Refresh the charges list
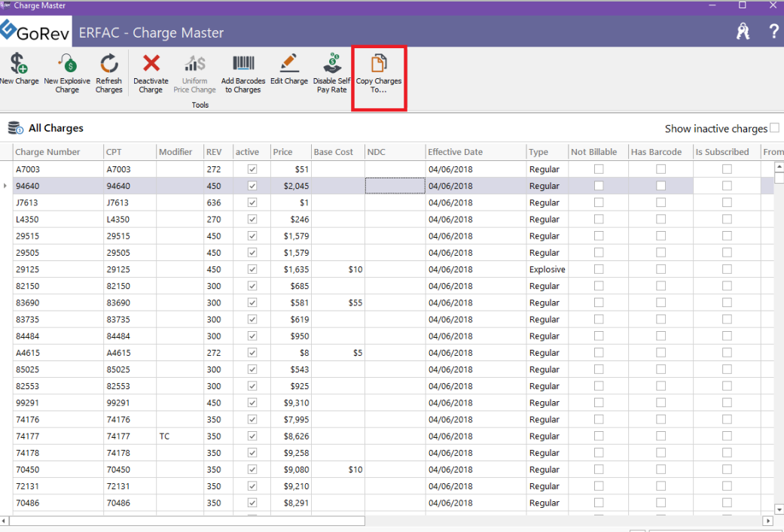 108,71
